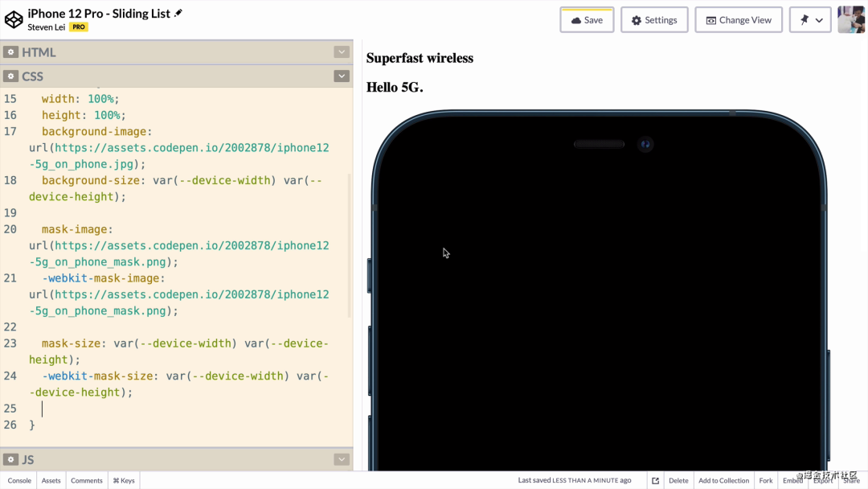Click the JS panel header label
The image size is (868, 489).
click(28, 460)
